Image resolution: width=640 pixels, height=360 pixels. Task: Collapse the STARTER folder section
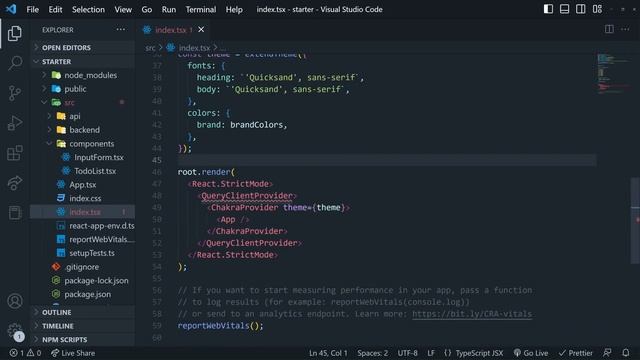click(83, 62)
